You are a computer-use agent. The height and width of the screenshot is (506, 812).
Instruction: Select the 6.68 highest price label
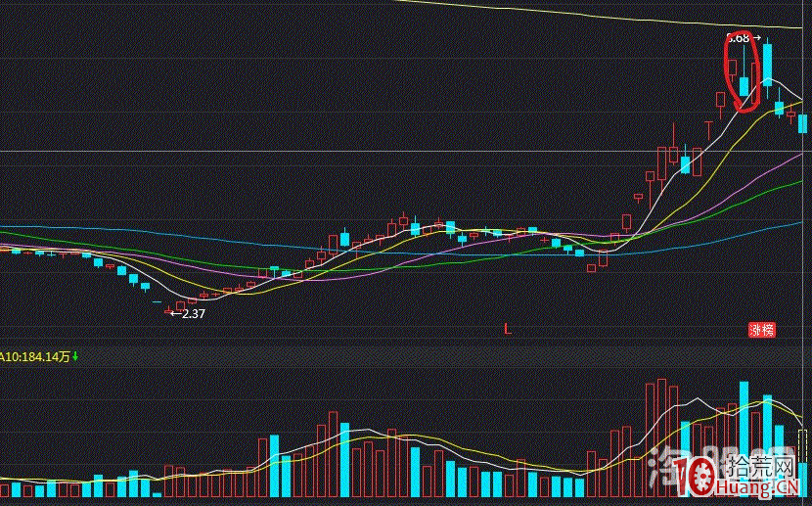[x=739, y=38]
